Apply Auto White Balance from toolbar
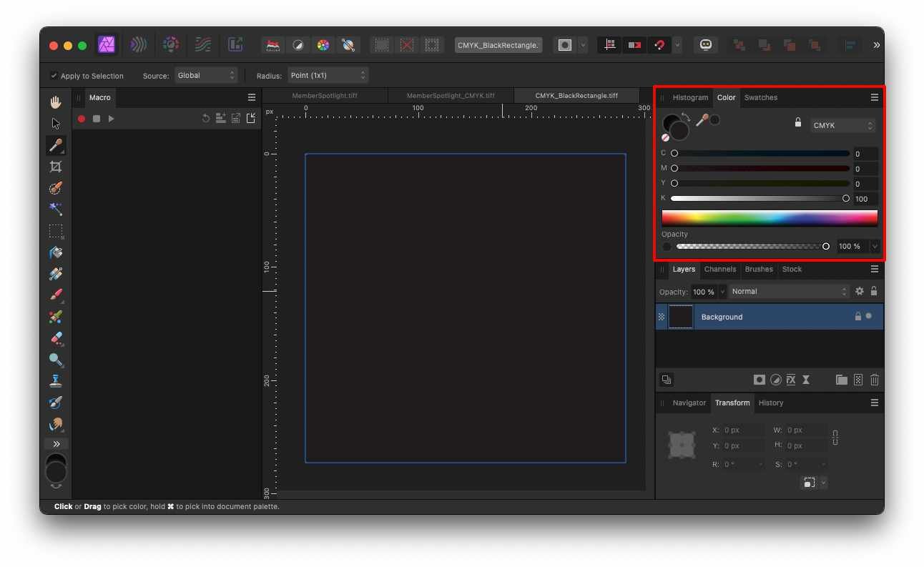Image resolution: width=924 pixels, height=567 pixels. click(x=348, y=45)
